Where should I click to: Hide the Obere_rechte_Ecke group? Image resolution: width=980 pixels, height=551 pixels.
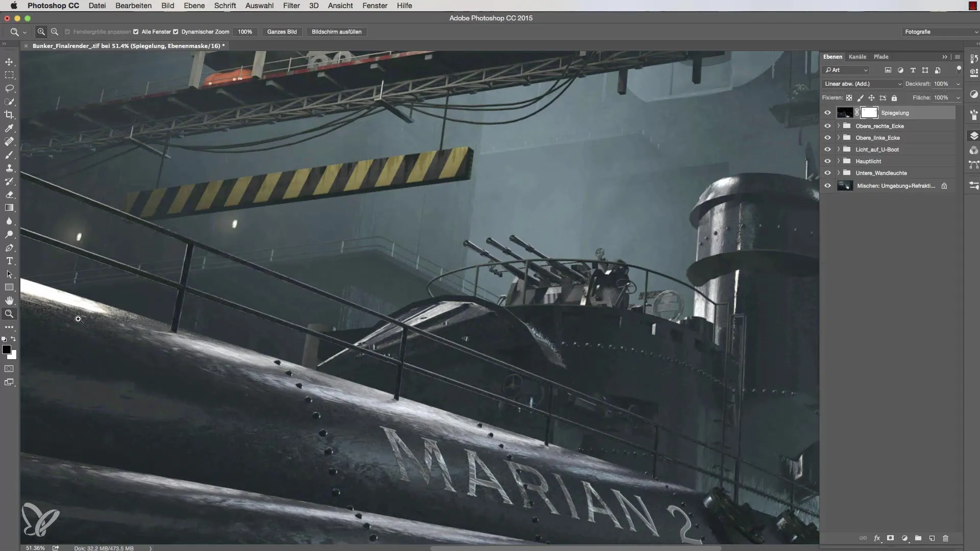(x=827, y=126)
